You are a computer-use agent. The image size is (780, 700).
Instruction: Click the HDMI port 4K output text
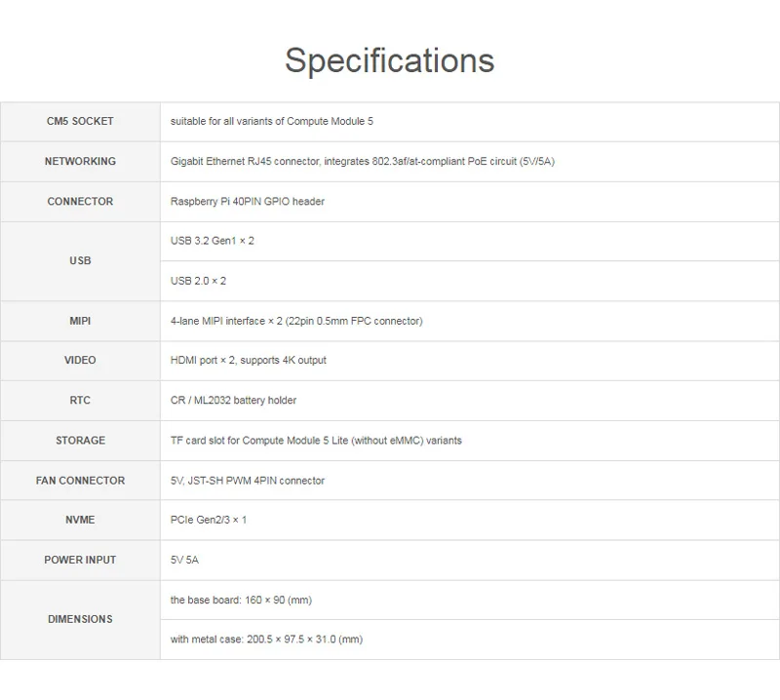[249, 361]
